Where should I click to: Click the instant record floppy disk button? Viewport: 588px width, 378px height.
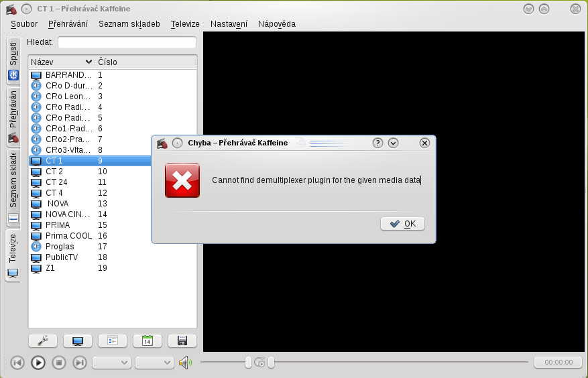[182, 341]
